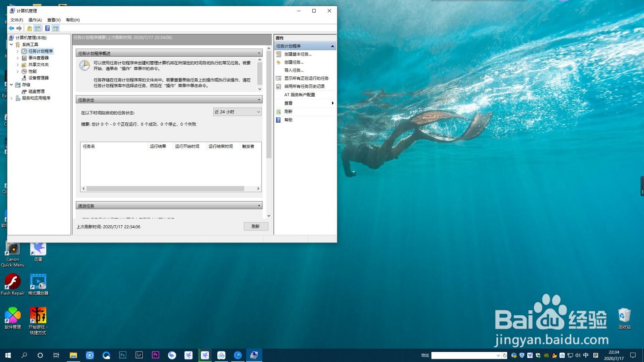Image resolution: width=644 pixels, height=362 pixels.
Task: Open the 格式播放器 desktop icon
Action: pyautogui.click(x=38, y=284)
